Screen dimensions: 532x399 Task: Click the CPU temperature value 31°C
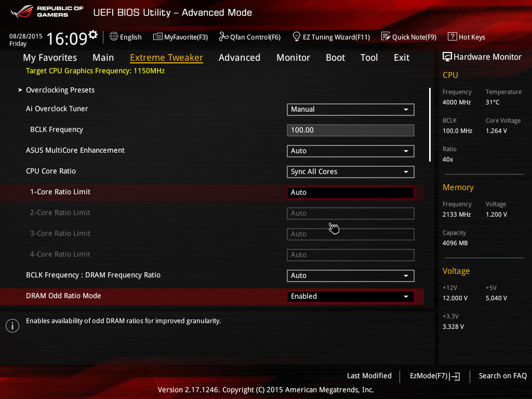pos(493,102)
